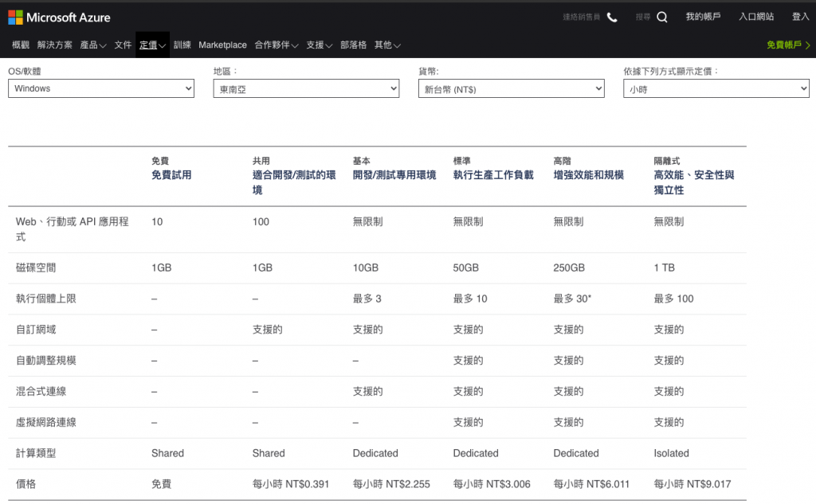This screenshot has height=504, width=816.
Task: Click the 最多 100 instances cell
Action: tap(673, 299)
